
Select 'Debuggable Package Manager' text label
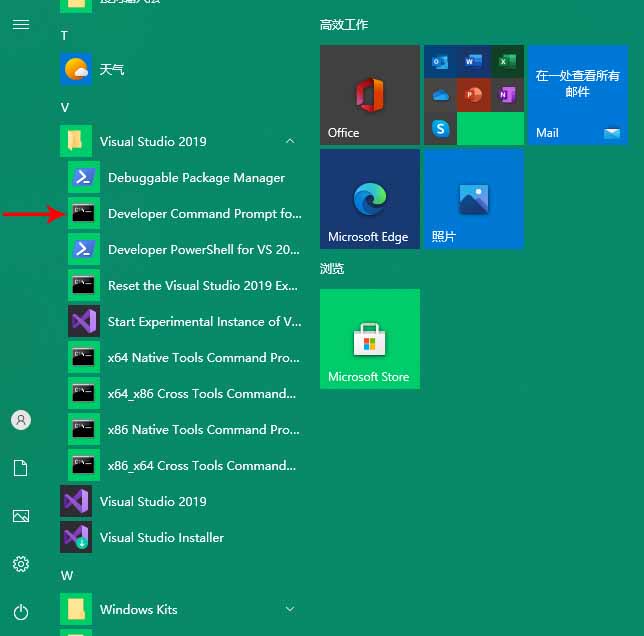tap(196, 178)
